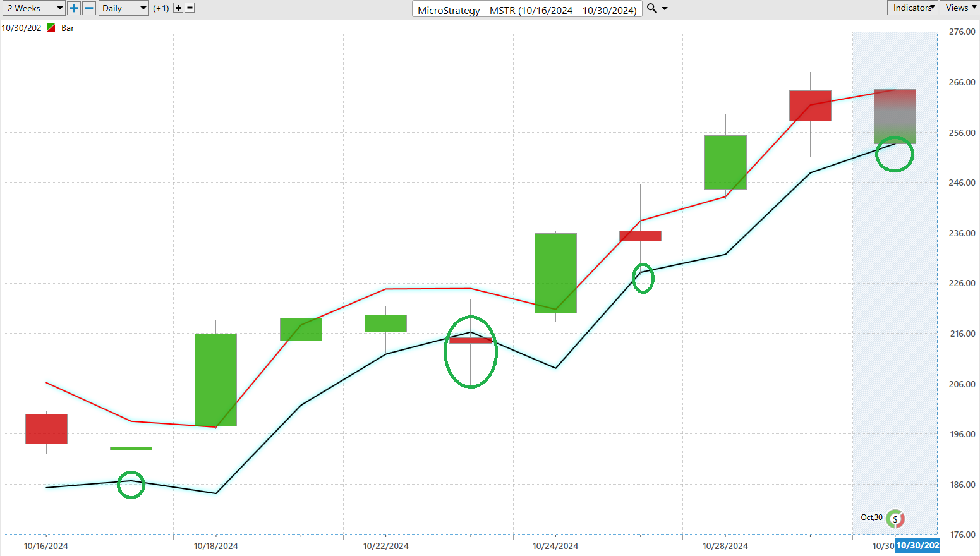The height and width of the screenshot is (556, 980).
Task: Click the 226.00 price axis label
Action: coord(962,283)
